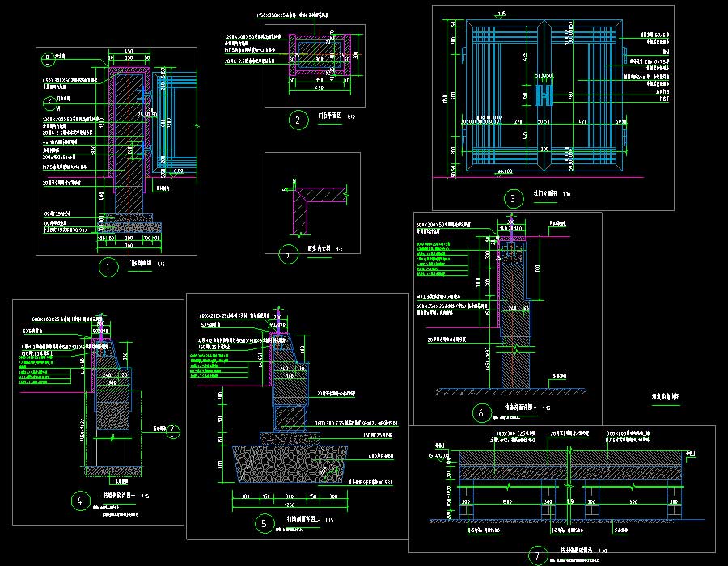728x566 pixels.
Task: Select the "450" top dimension in drawing 1
Action: [129, 51]
